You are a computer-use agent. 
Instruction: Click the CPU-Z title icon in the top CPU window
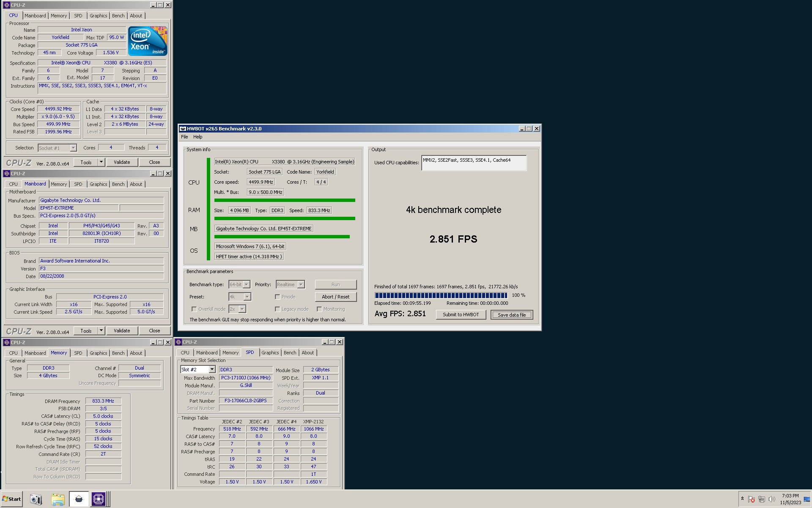[x=6, y=5]
